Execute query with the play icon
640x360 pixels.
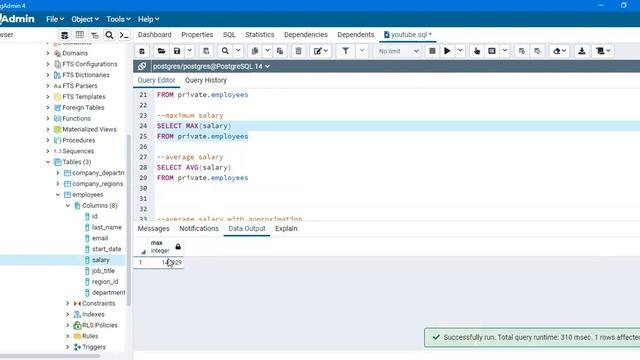(x=447, y=51)
